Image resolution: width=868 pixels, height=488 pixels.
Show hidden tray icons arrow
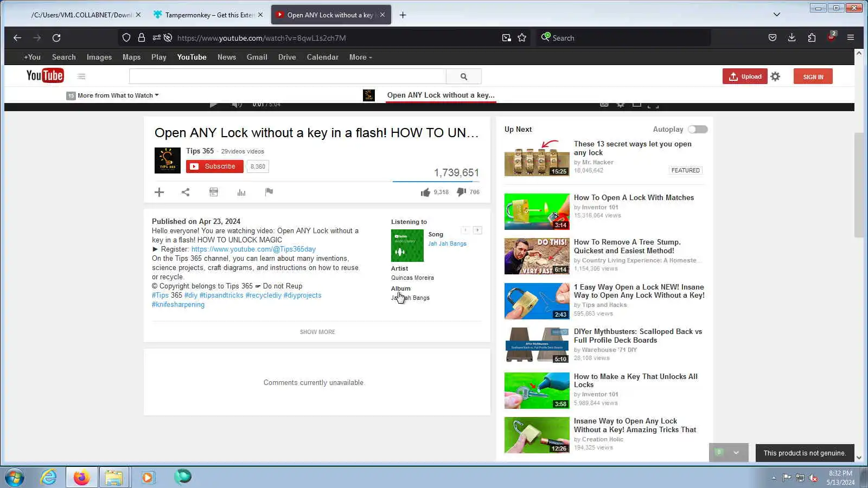(x=774, y=478)
